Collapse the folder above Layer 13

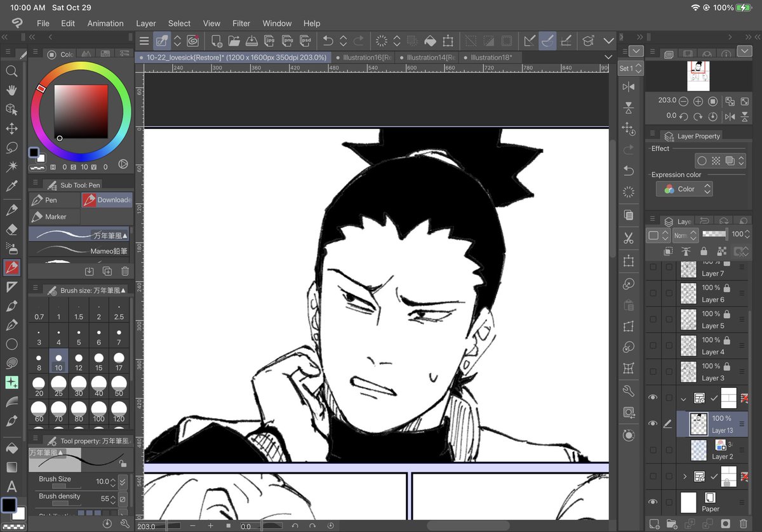point(684,399)
